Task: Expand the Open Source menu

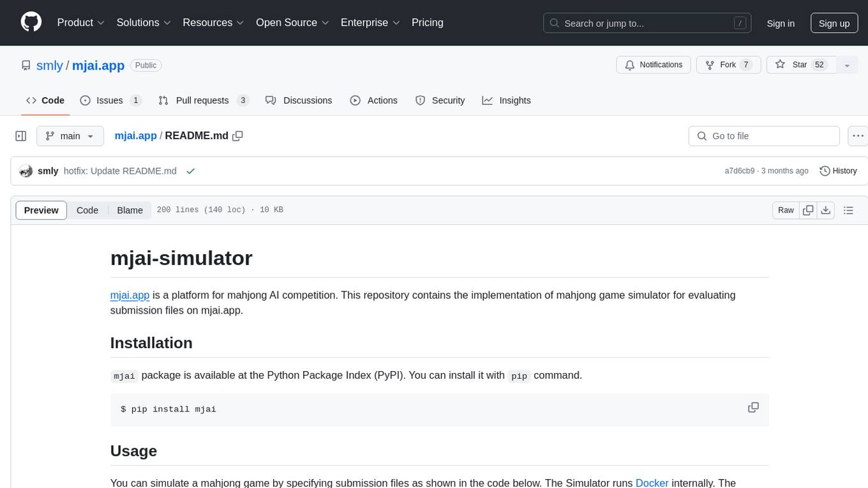Action: click(292, 22)
